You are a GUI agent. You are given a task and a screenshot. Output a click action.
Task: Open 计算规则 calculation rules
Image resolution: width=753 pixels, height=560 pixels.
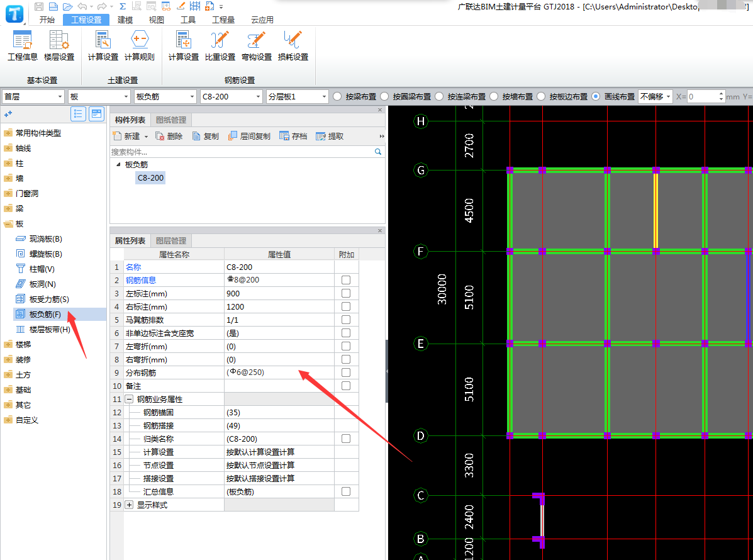(x=139, y=46)
